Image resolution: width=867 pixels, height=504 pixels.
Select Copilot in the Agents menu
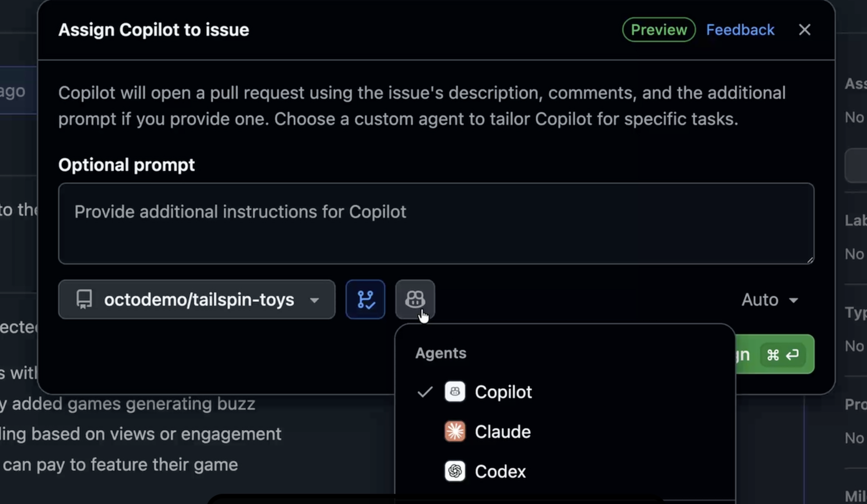click(503, 392)
